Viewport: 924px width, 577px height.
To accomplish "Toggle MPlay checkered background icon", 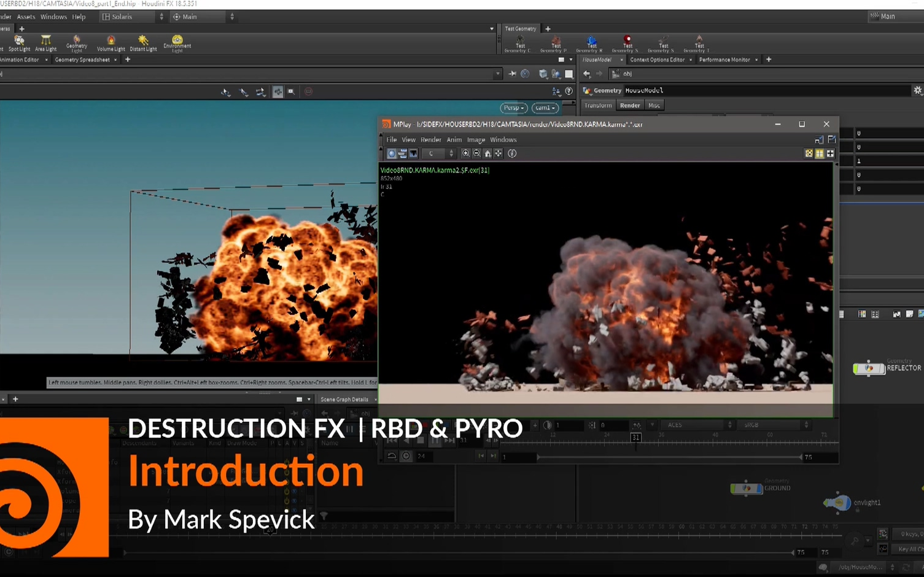I will coord(809,153).
